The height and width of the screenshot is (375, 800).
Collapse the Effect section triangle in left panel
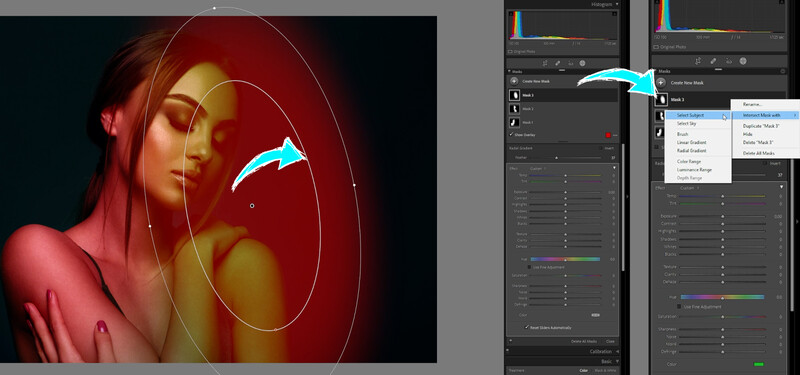coord(614,168)
